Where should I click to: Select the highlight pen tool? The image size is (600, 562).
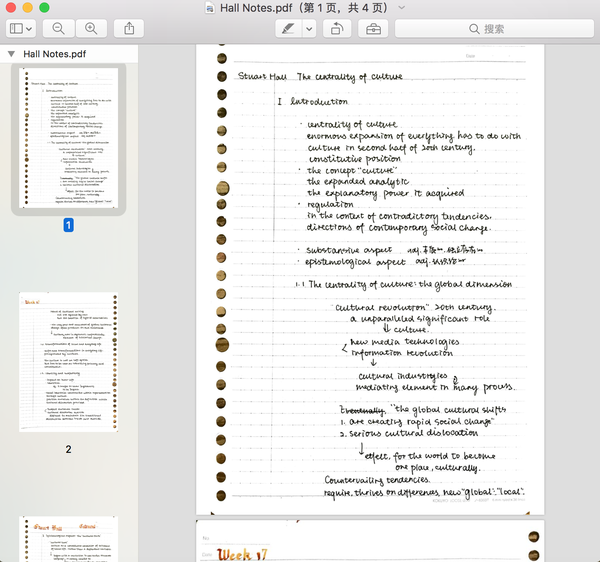[x=289, y=28]
